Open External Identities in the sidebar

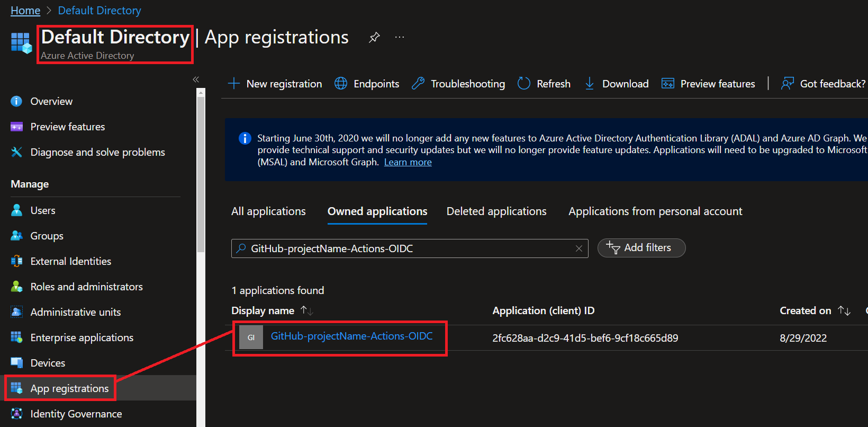(x=71, y=261)
